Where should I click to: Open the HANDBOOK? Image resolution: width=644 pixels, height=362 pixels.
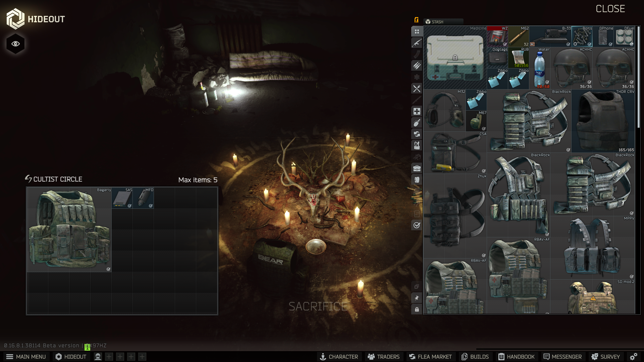coord(517,357)
